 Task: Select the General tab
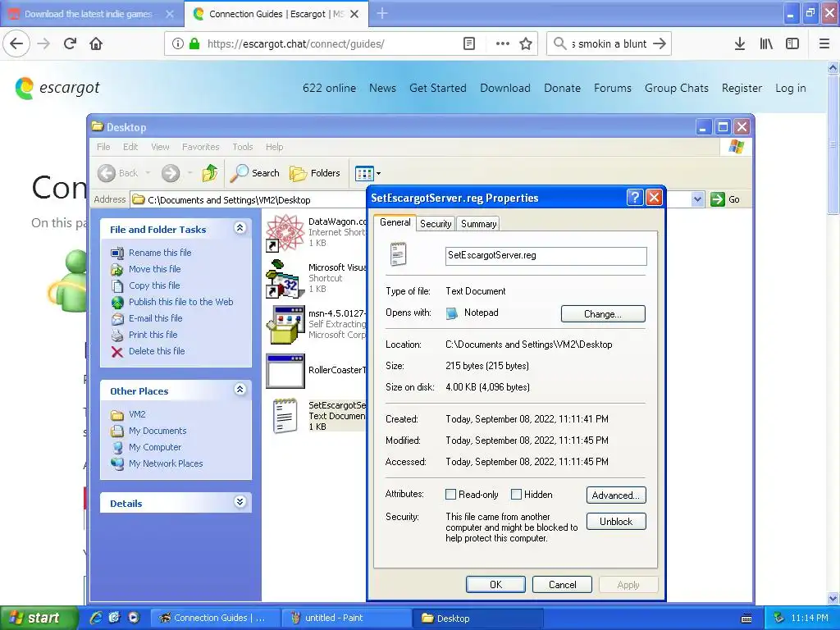395,222
